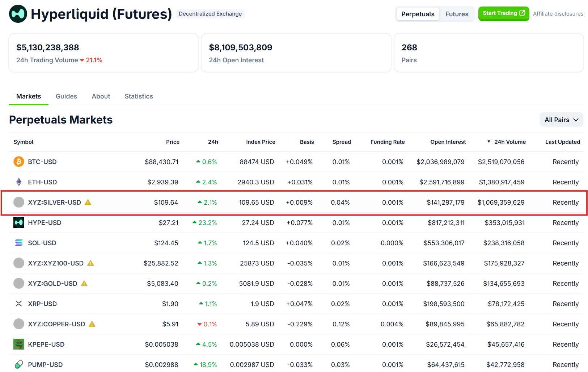Open the All Pairs dropdown

pyautogui.click(x=561, y=120)
